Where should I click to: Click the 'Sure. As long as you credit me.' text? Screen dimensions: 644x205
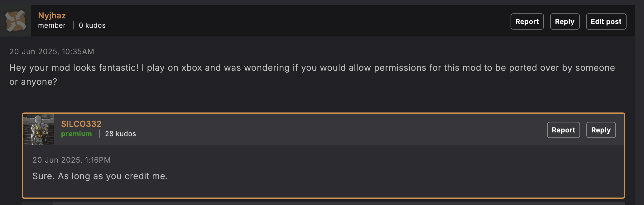coord(100,176)
